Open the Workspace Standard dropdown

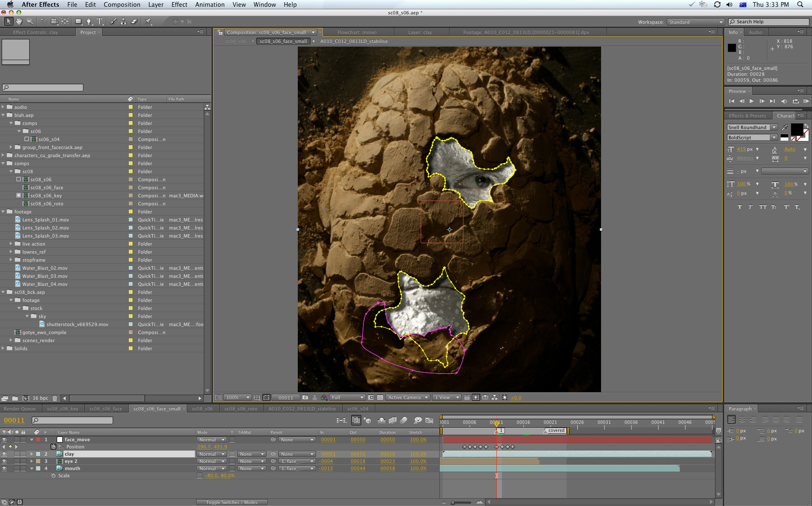[695, 22]
